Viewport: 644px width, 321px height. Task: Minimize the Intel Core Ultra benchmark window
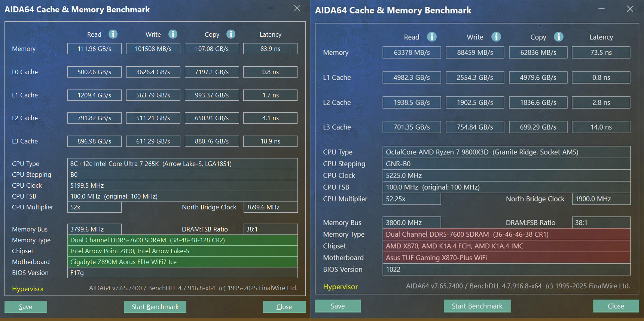[x=271, y=8]
